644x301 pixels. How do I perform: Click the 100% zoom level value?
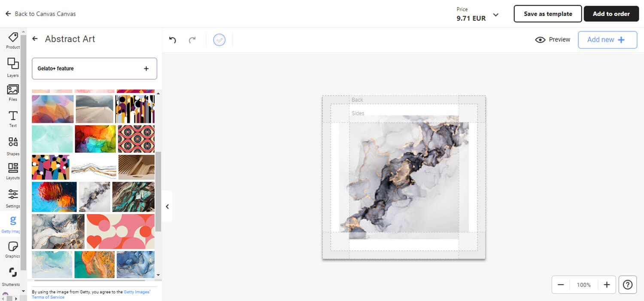[584, 285]
